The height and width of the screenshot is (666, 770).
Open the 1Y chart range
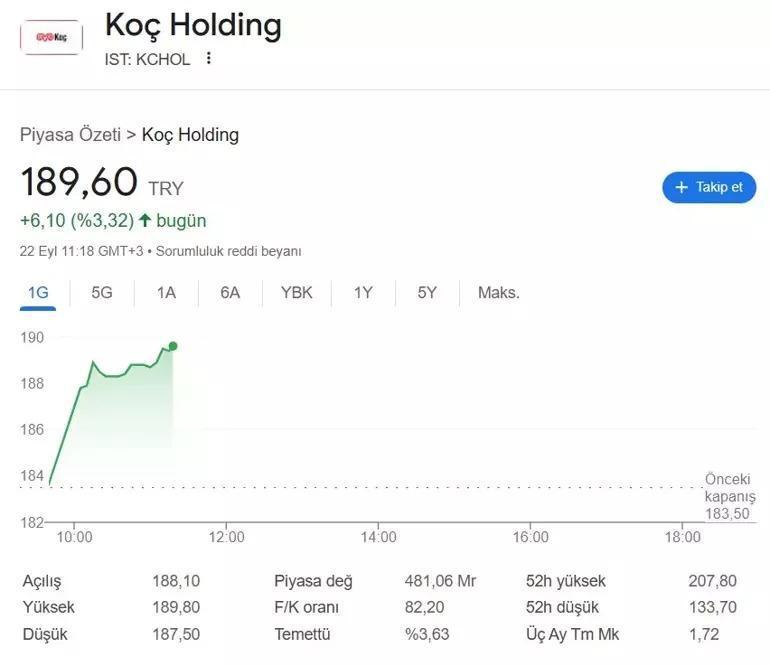363,293
